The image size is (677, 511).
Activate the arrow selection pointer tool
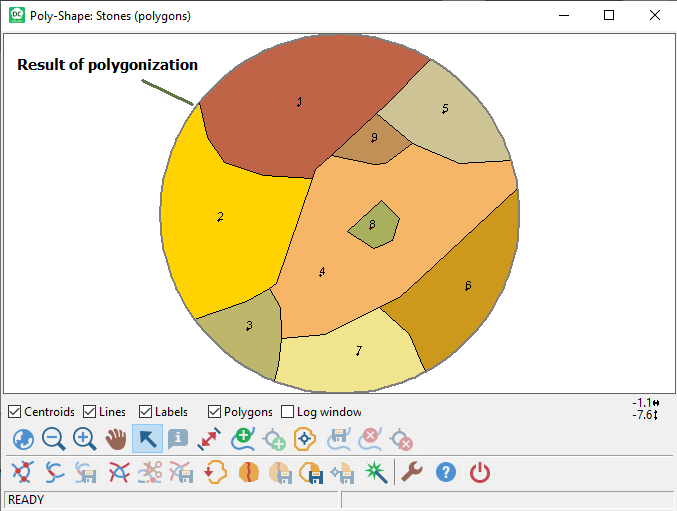click(147, 439)
